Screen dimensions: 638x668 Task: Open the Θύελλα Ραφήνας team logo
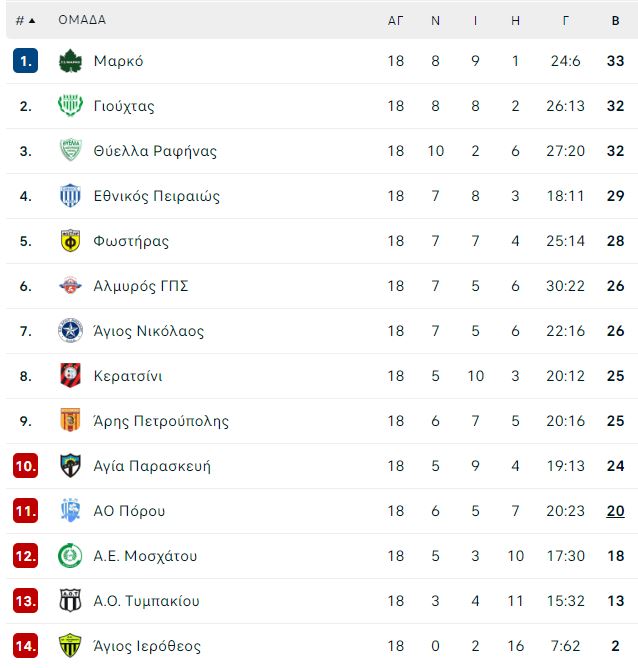pos(70,151)
